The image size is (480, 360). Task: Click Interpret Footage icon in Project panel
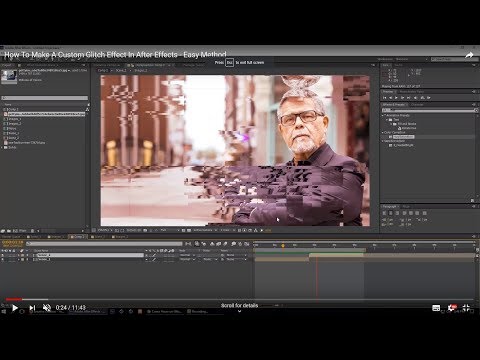coord(3,231)
